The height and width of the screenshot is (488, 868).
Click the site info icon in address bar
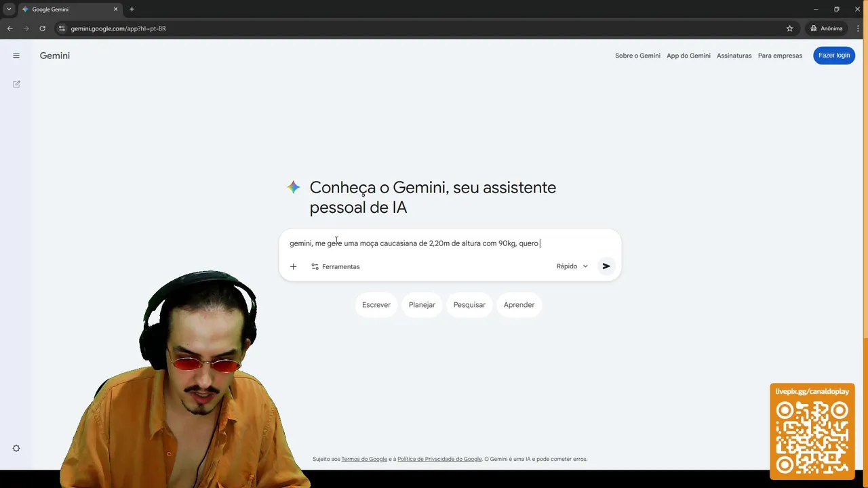click(x=62, y=28)
